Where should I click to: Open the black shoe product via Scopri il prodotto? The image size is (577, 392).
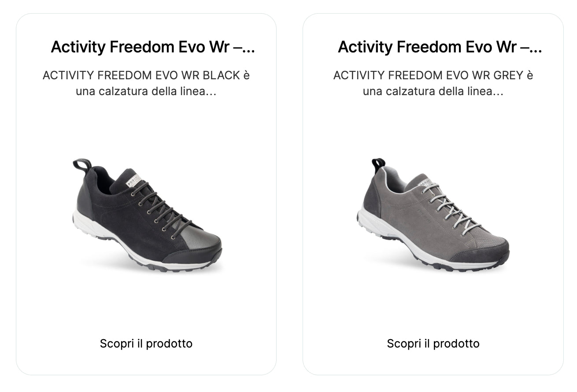(x=146, y=344)
